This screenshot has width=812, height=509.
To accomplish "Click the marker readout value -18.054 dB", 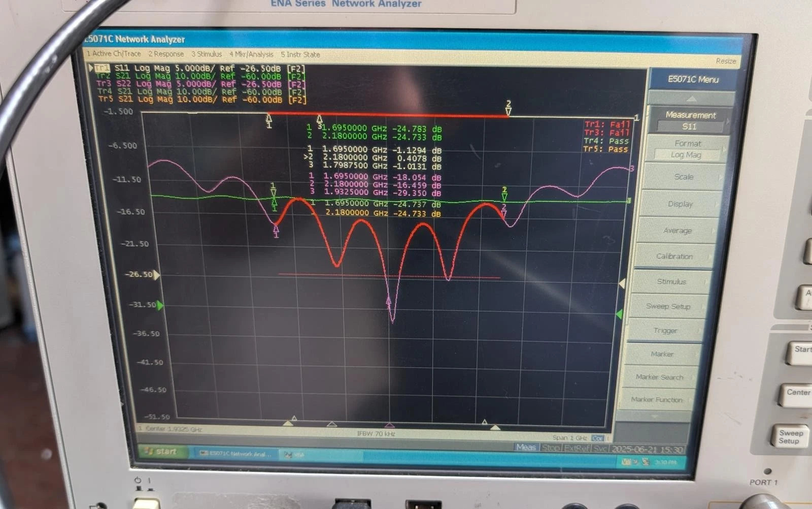I will (417, 178).
